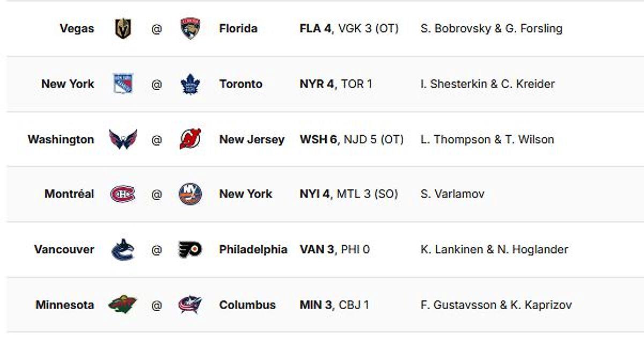View the WSH 6, NJD 5 (OT) result

click(x=352, y=139)
